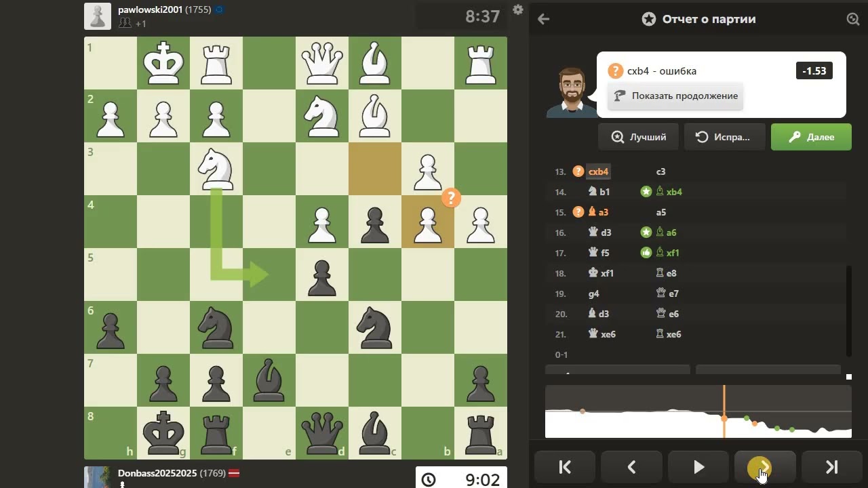Step forward one move

coord(765,467)
